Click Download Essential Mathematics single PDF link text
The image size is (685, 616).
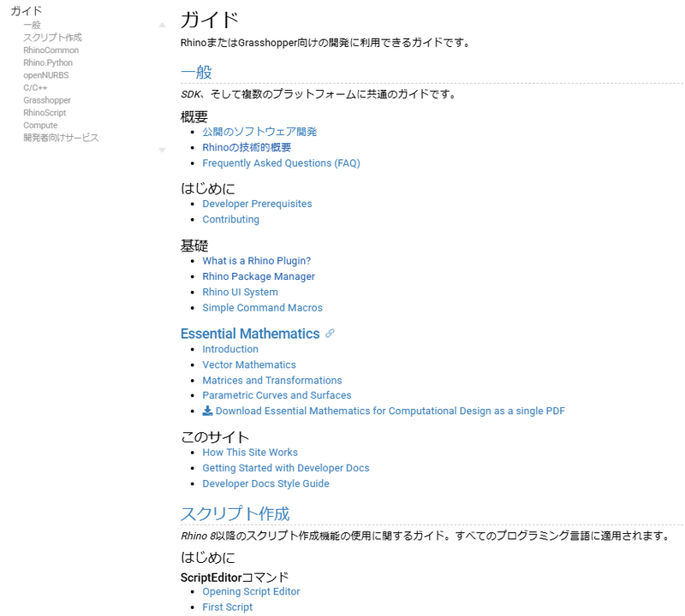[x=390, y=411]
